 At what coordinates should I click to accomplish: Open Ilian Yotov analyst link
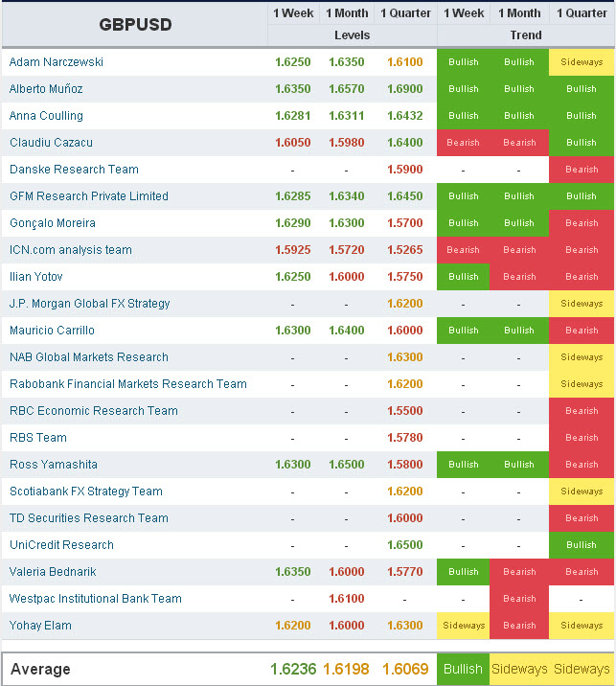[x=35, y=277]
